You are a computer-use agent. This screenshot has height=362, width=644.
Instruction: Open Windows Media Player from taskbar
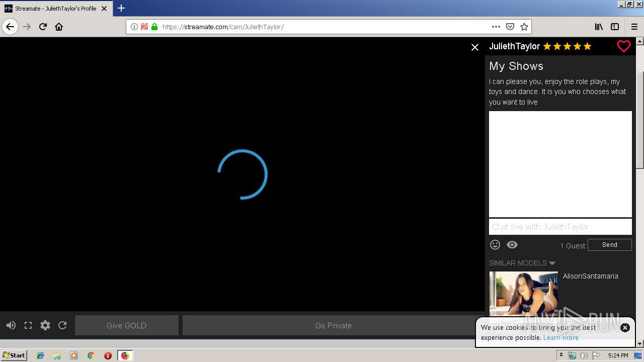74,355
